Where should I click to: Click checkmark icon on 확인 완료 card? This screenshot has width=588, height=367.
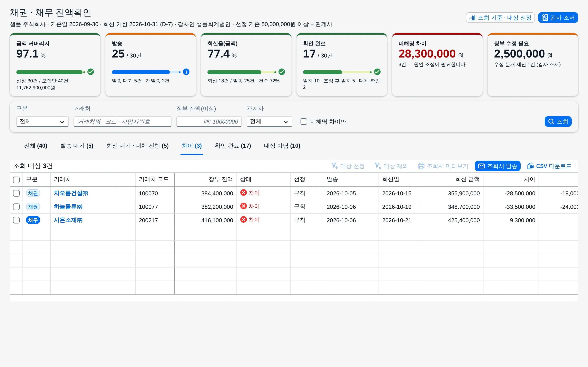[x=377, y=72]
